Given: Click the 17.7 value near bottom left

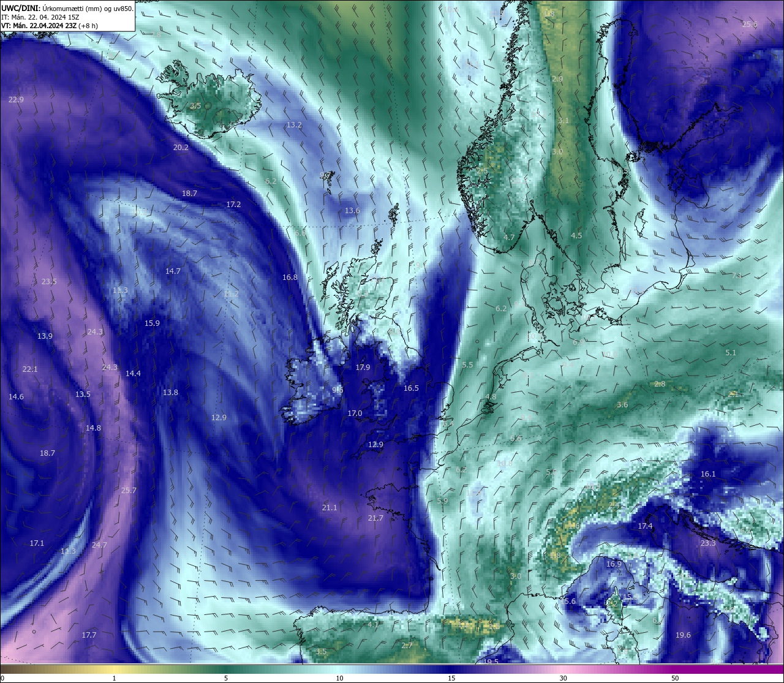Looking at the screenshot, I should pos(89,635).
